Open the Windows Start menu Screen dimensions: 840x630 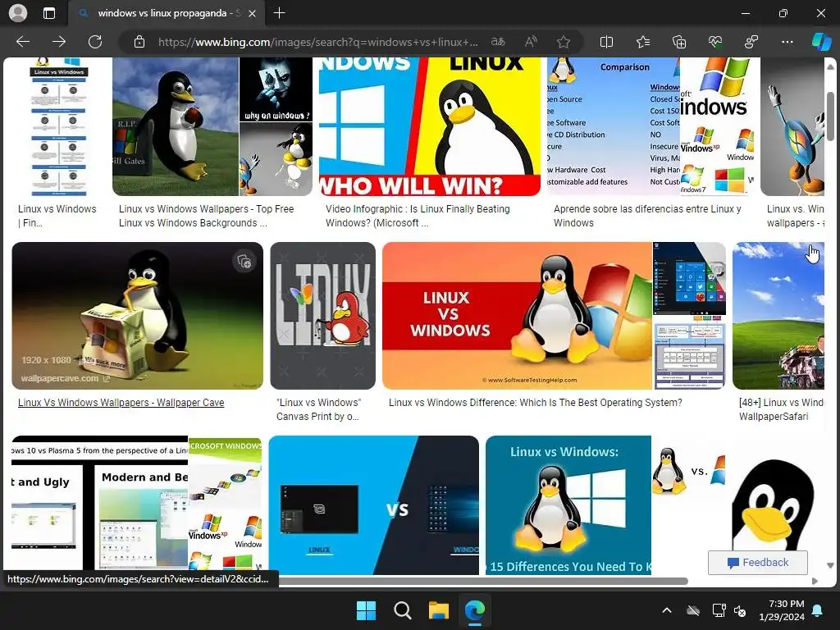pyautogui.click(x=367, y=610)
